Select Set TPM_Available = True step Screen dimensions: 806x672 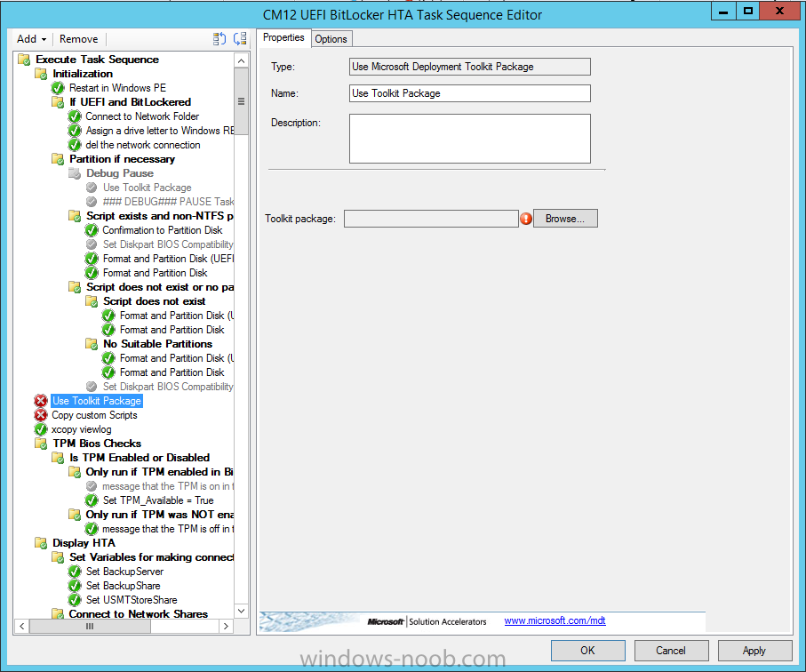pos(158,500)
